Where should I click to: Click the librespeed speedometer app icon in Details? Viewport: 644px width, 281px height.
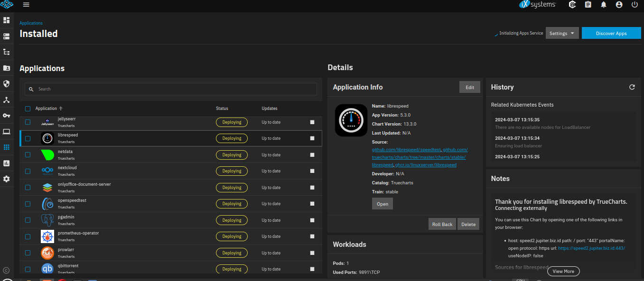click(x=351, y=120)
